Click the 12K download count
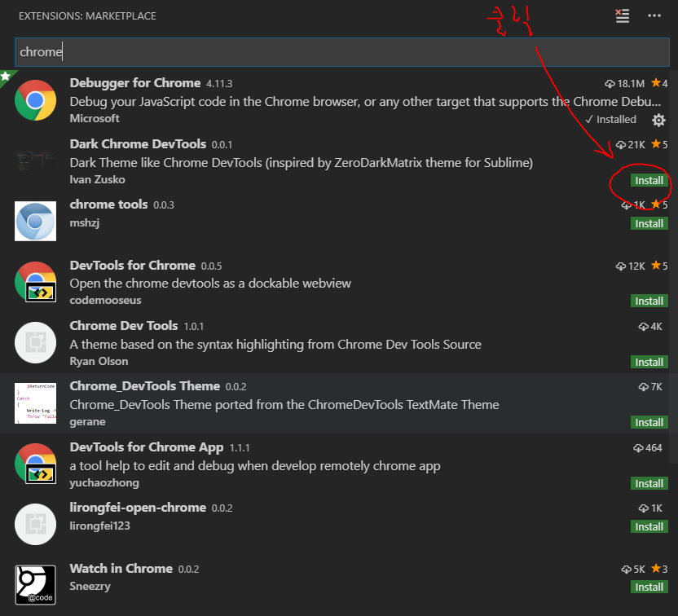 pos(631,266)
